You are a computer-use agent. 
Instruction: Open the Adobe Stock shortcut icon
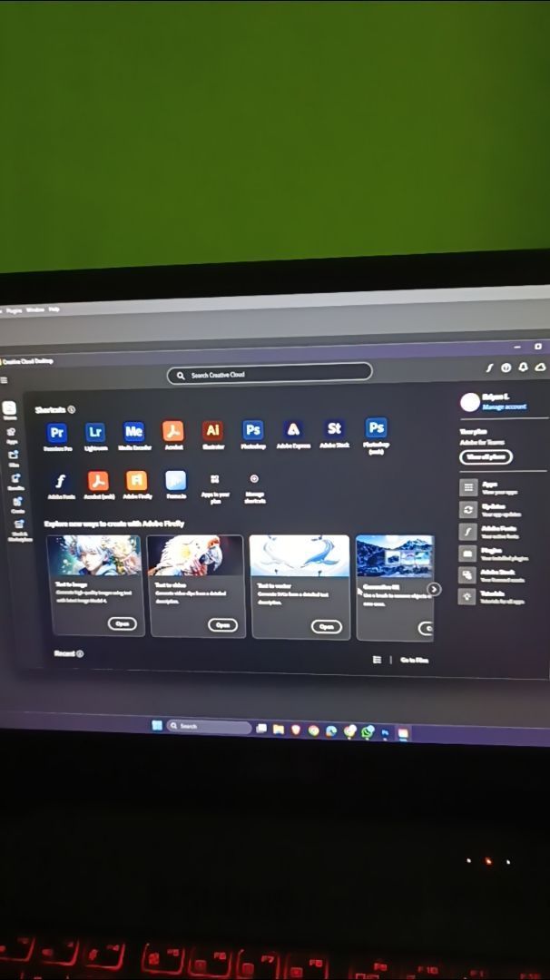[334, 428]
